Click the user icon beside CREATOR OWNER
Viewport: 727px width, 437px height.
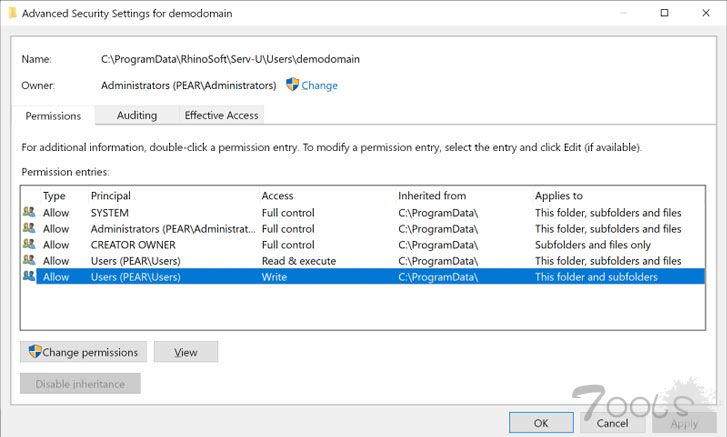coord(28,245)
